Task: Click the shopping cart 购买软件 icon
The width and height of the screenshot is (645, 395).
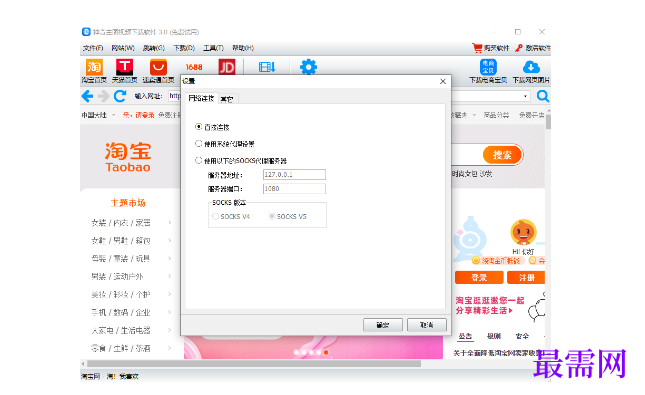Action: pyautogui.click(x=477, y=48)
